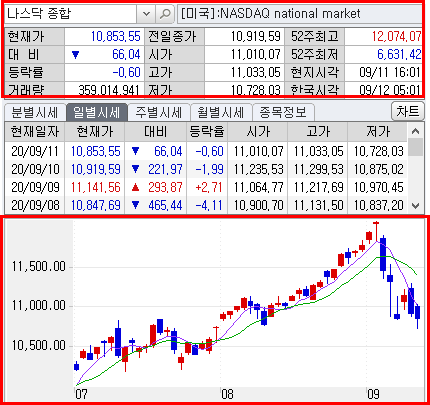Click the magnifier search icon beside index name
The height and width of the screenshot is (405, 430).
[165, 14]
